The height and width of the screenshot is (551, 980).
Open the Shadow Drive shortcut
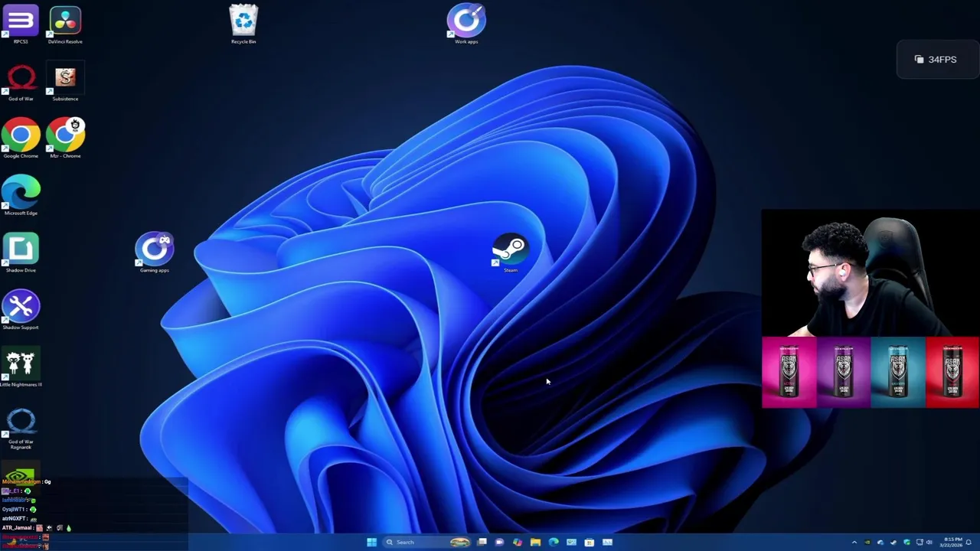21,253
